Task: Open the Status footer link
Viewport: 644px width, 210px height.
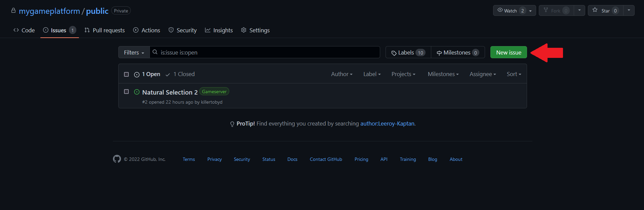Action: [x=269, y=159]
